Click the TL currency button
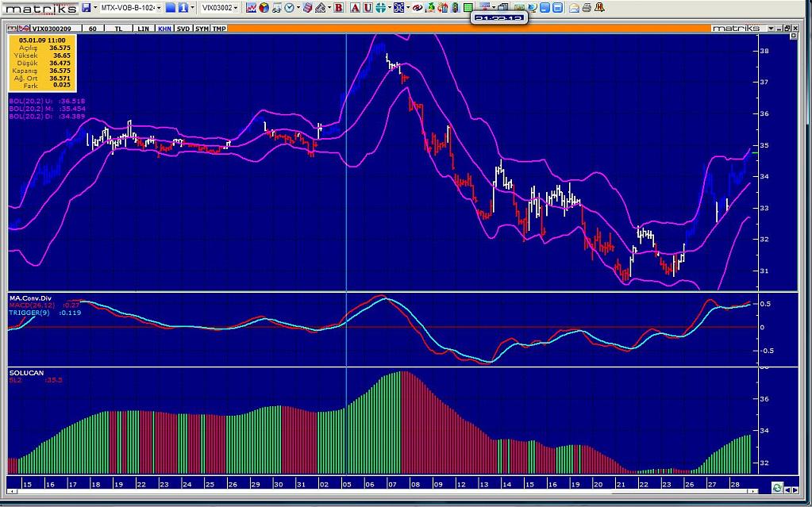Image resolution: width=812 pixels, height=507 pixels. click(118, 29)
